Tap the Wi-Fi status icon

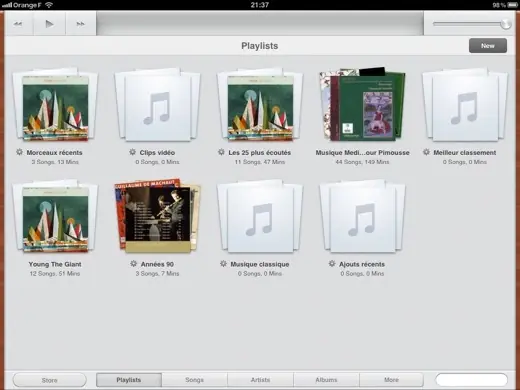pos(49,5)
